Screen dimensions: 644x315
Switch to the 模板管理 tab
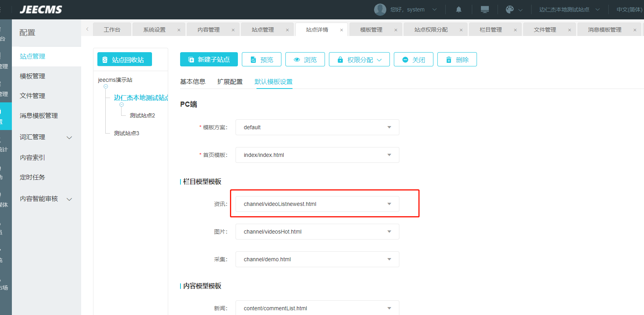[371, 30]
